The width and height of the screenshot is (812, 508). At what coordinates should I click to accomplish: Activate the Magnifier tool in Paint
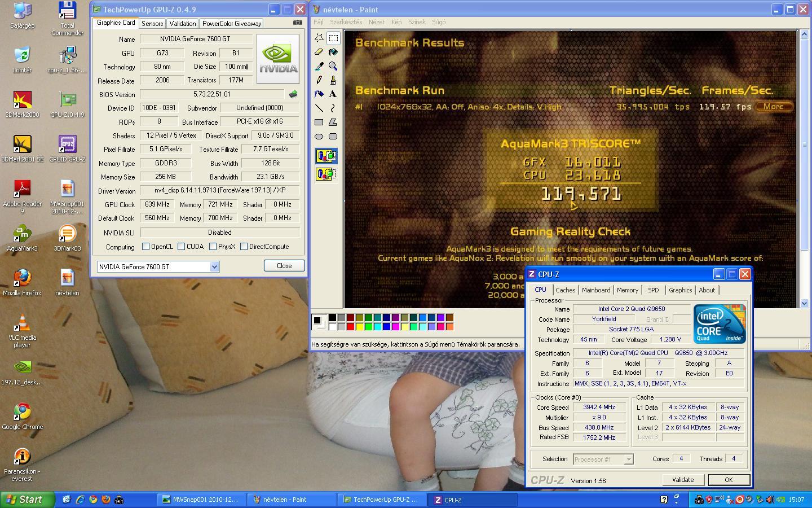pyautogui.click(x=333, y=66)
